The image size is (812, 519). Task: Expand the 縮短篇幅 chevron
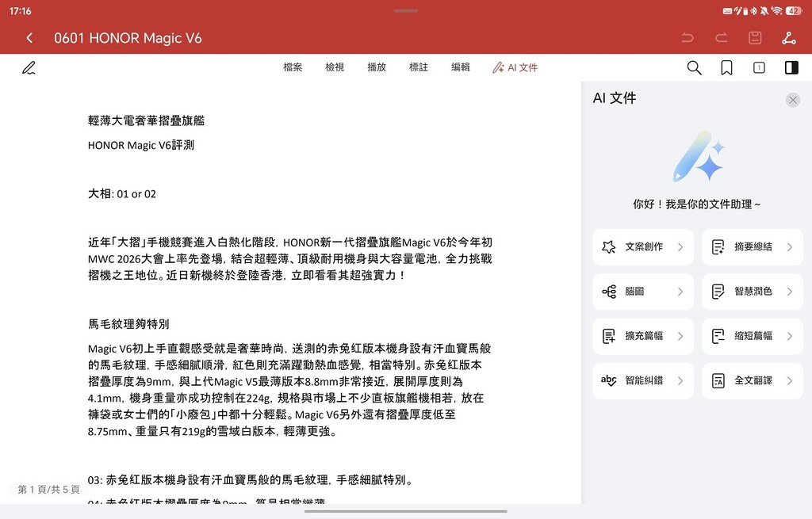[x=790, y=336]
